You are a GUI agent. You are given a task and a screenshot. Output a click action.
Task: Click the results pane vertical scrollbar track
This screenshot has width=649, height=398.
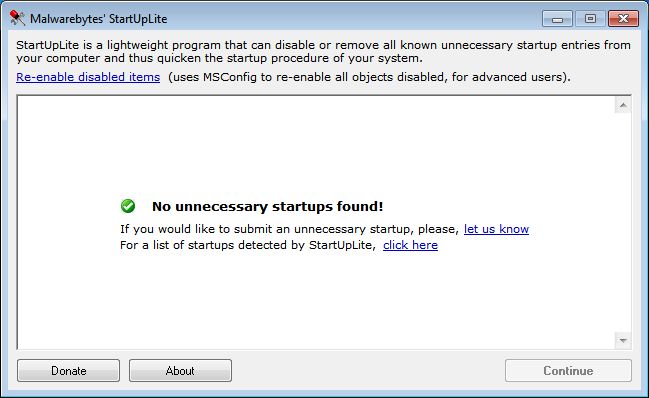[623, 223]
